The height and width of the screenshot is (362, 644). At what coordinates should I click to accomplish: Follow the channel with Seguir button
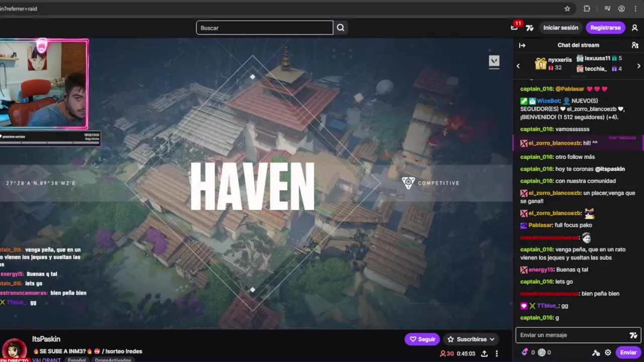tap(422, 339)
